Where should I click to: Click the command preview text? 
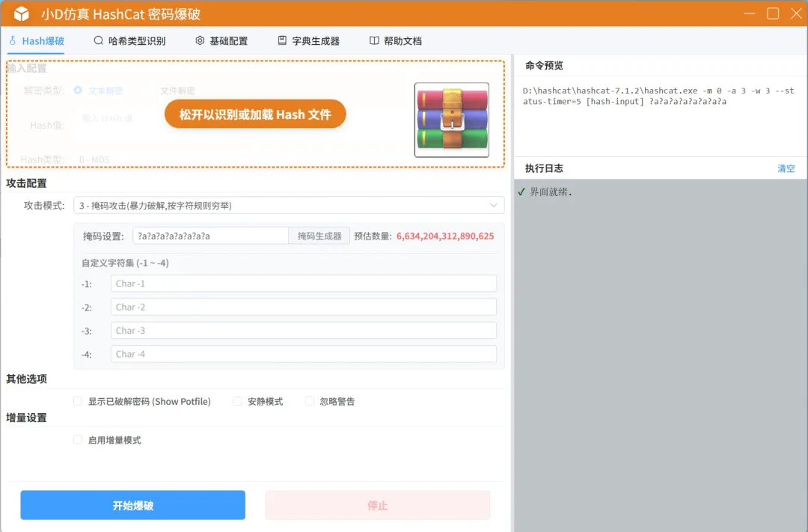coord(658,96)
